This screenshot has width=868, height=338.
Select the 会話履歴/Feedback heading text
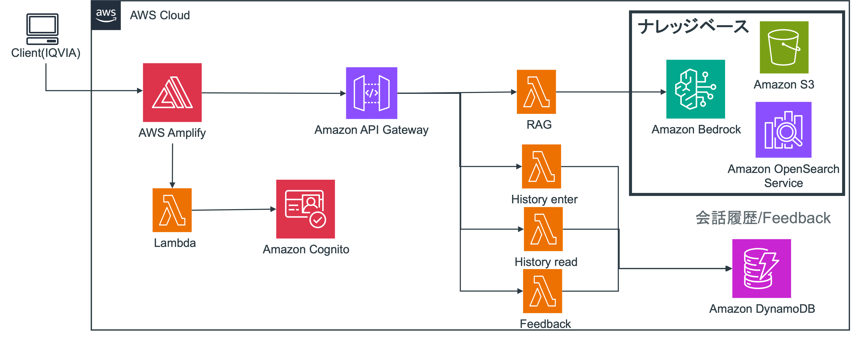(x=763, y=218)
